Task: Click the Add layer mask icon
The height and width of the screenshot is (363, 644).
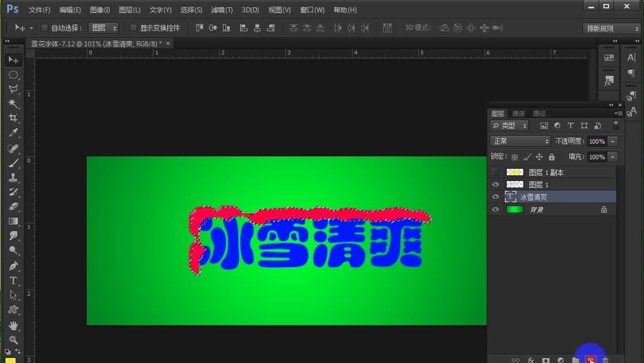Action: tap(546, 359)
